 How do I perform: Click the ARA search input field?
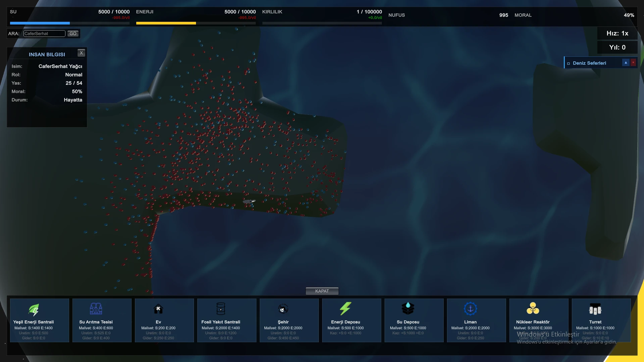pyautogui.click(x=44, y=34)
